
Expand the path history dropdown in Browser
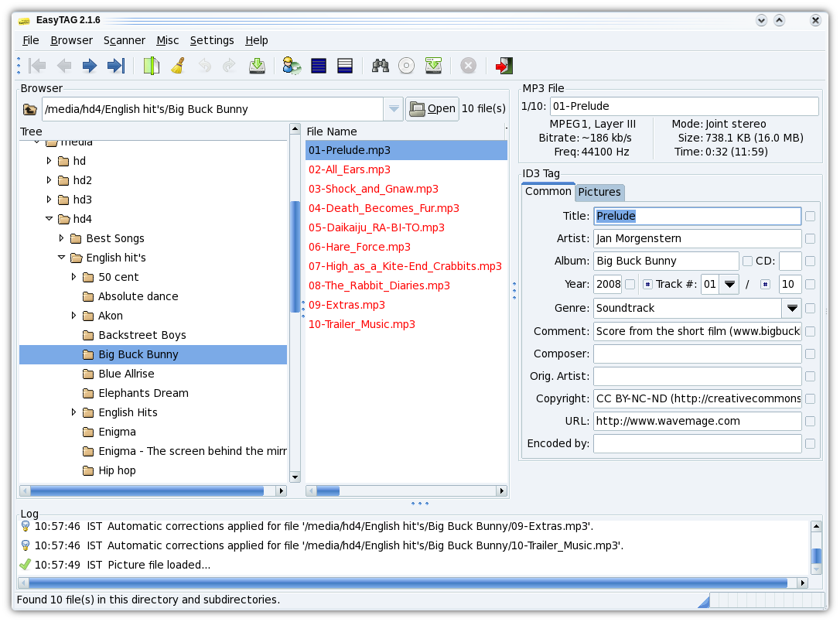tap(394, 109)
